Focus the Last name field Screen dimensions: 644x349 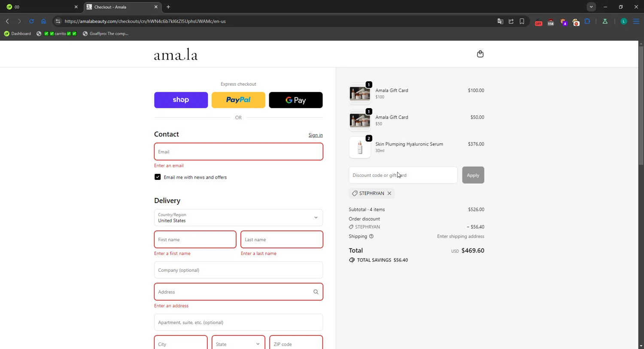tap(282, 240)
